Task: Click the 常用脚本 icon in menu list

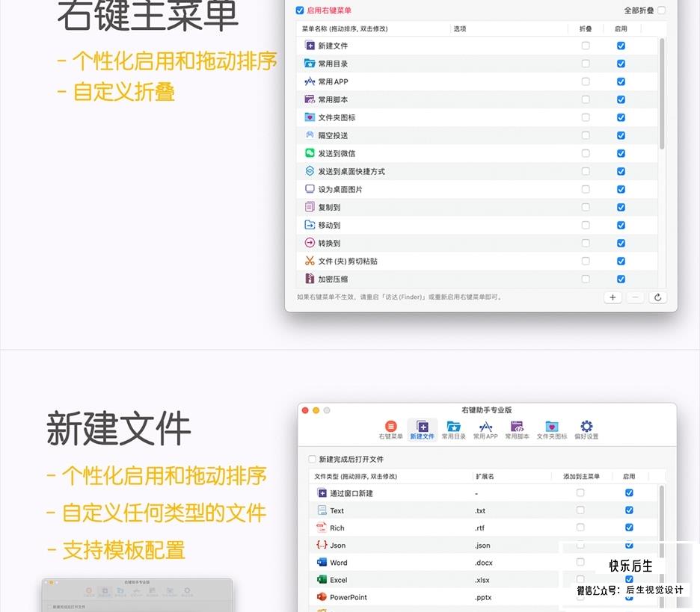Action: point(310,99)
